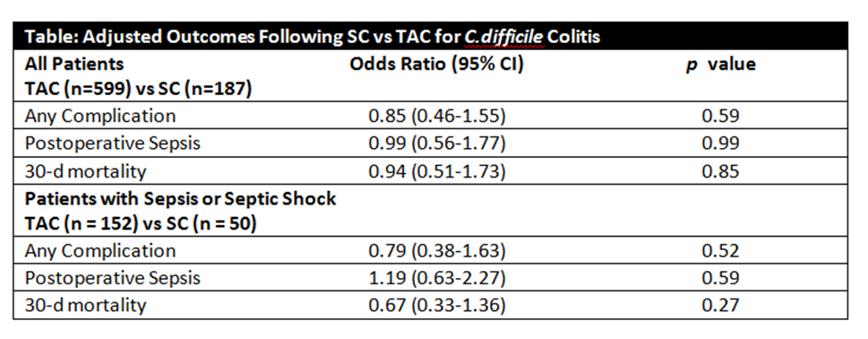
Task: Select the 1.19 (0.63-2.27) cell
Action: pyautogui.click(x=437, y=278)
